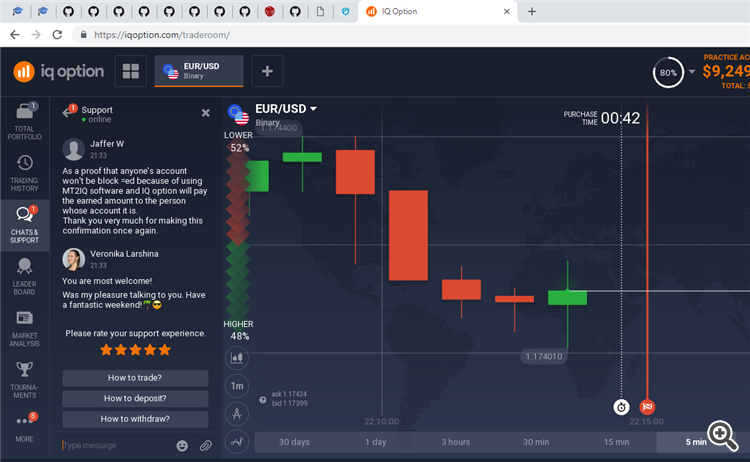Click the iq option logo

(58, 71)
